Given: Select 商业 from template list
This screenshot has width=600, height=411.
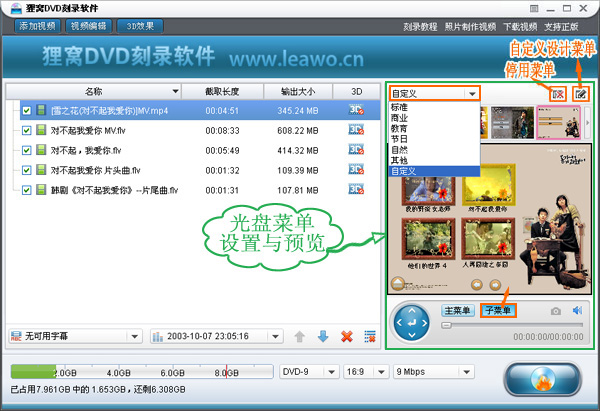Looking at the screenshot, I should click(434, 118).
